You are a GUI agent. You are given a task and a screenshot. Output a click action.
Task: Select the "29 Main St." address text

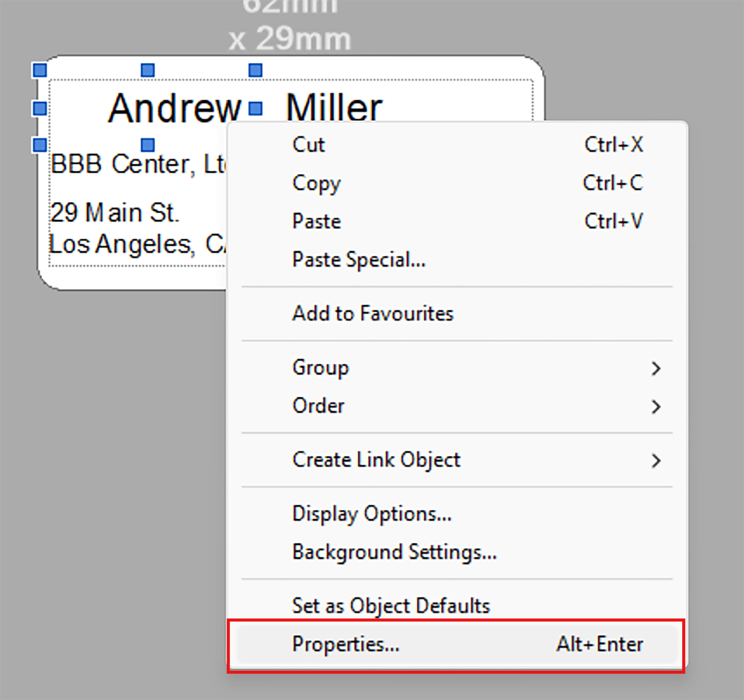[114, 213]
